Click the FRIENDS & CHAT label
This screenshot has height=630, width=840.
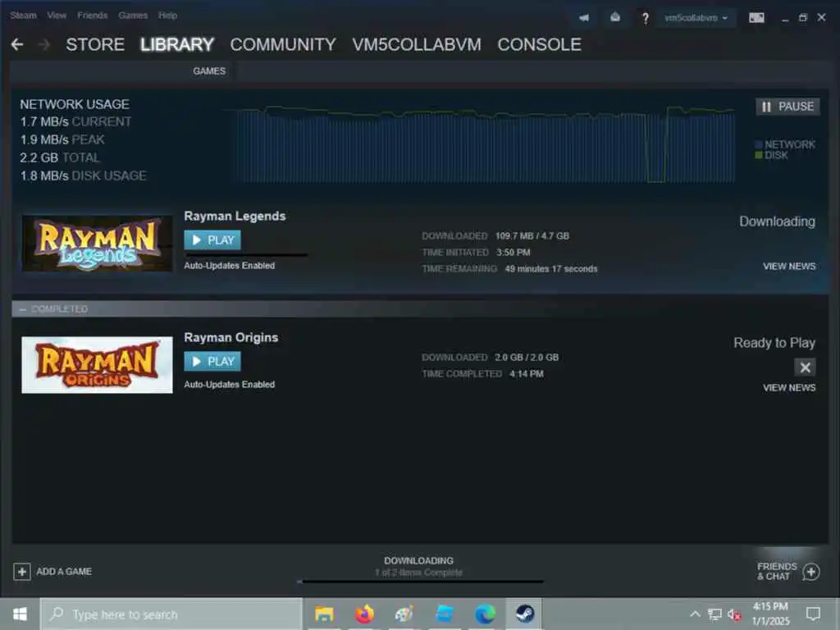point(778,571)
